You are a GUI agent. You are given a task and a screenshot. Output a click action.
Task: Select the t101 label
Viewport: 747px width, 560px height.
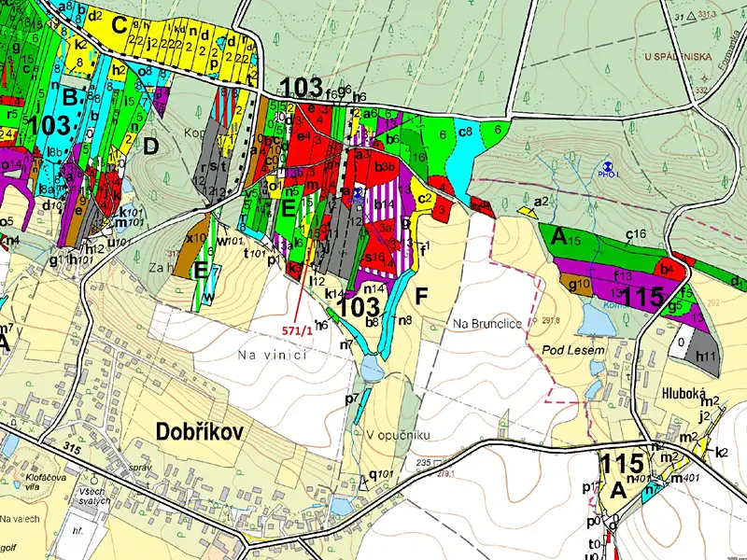(254, 253)
